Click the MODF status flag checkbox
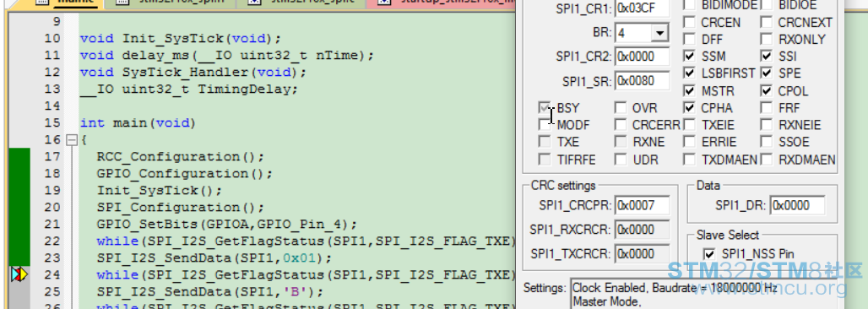Viewport: 868px width, 309px height. tap(545, 125)
